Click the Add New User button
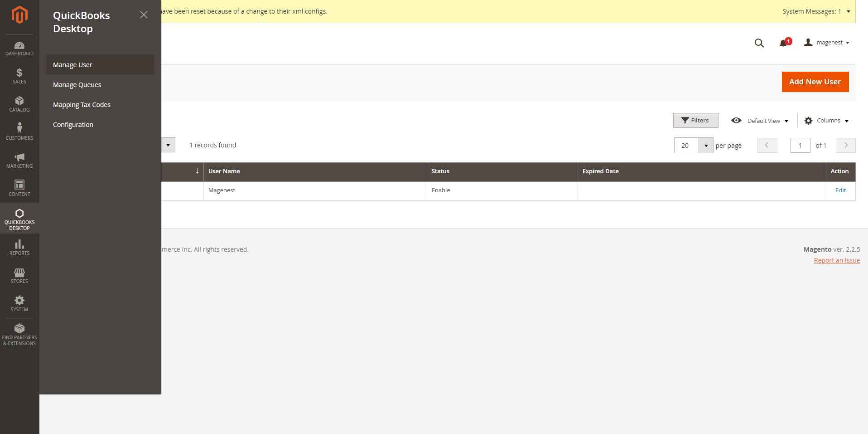This screenshot has width=868, height=434. tap(815, 82)
